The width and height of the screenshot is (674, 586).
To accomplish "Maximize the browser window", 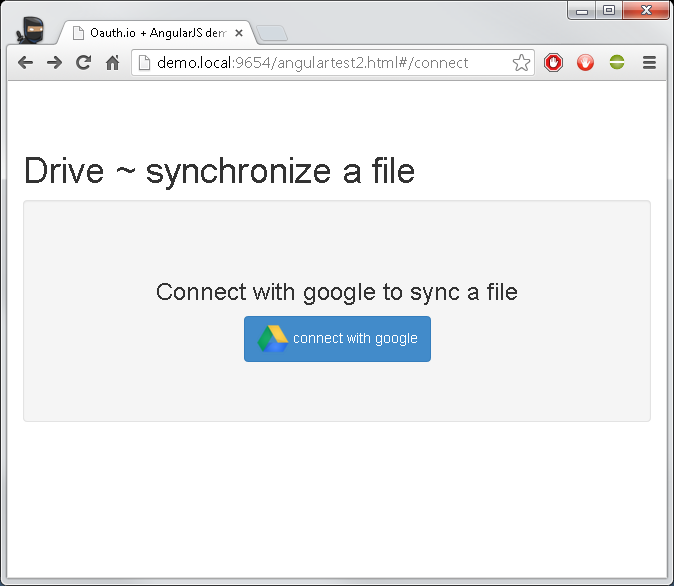I will [609, 10].
